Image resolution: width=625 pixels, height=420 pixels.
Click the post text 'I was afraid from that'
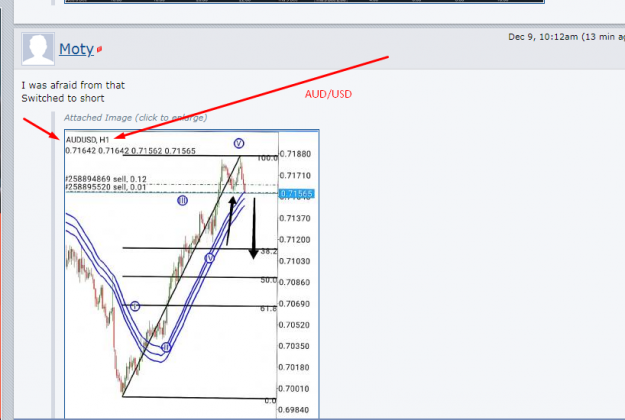pos(73,85)
